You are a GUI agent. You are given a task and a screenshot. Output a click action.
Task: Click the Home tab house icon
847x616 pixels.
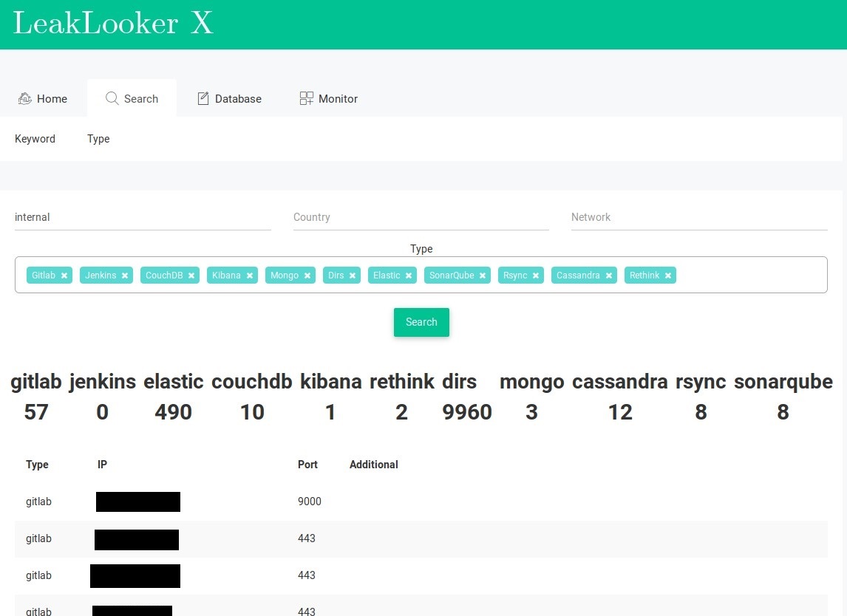(25, 98)
